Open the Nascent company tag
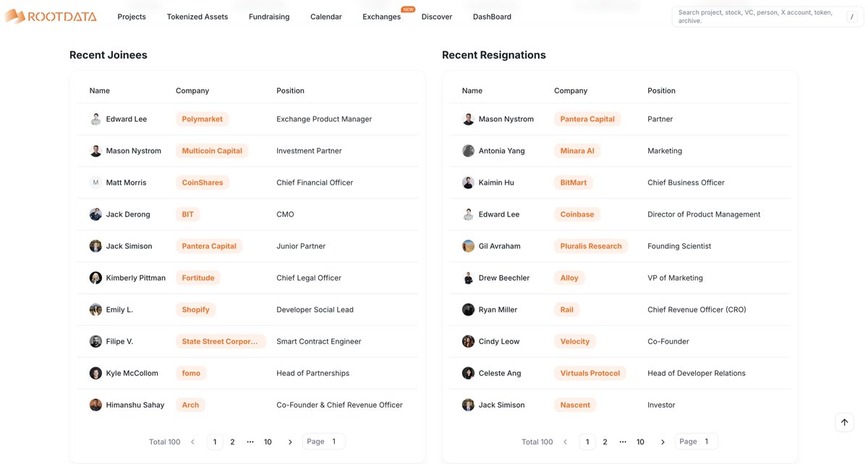This screenshot has width=868, height=464. [575, 405]
